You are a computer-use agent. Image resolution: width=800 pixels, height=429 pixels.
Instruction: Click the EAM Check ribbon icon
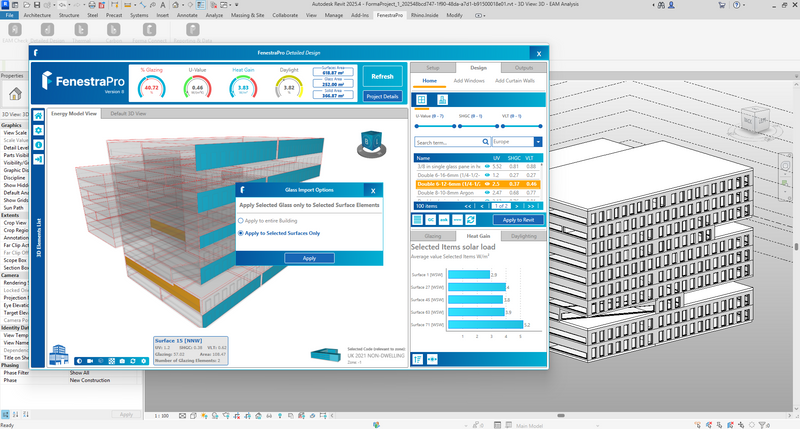tap(15, 30)
